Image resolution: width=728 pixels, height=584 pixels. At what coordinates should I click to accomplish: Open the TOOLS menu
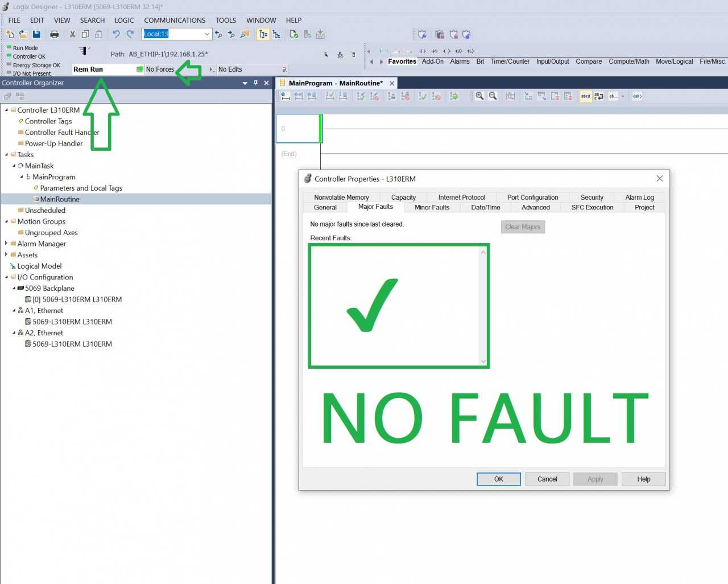[226, 20]
